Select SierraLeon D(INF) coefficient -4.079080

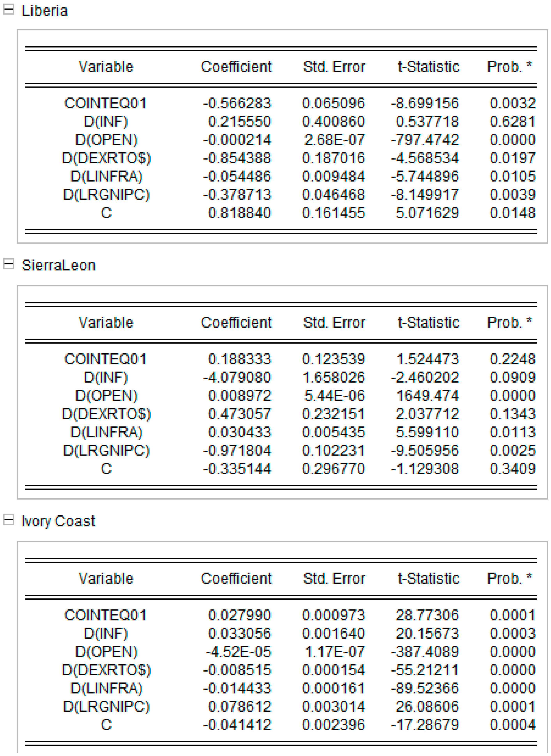tap(237, 377)
